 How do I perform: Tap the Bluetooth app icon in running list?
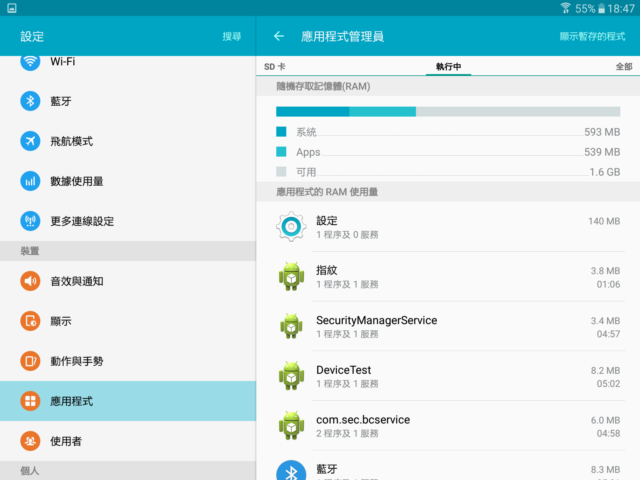pos(291,471)
